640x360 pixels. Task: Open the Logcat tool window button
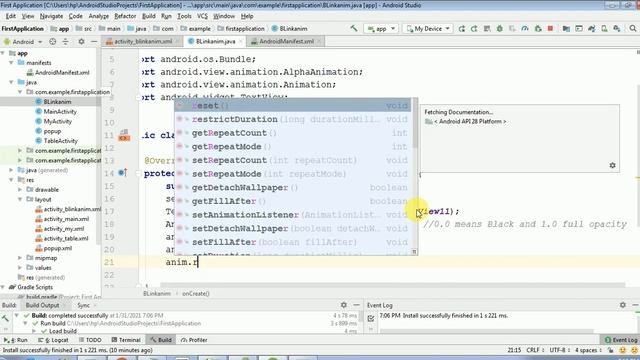(53, 340)
